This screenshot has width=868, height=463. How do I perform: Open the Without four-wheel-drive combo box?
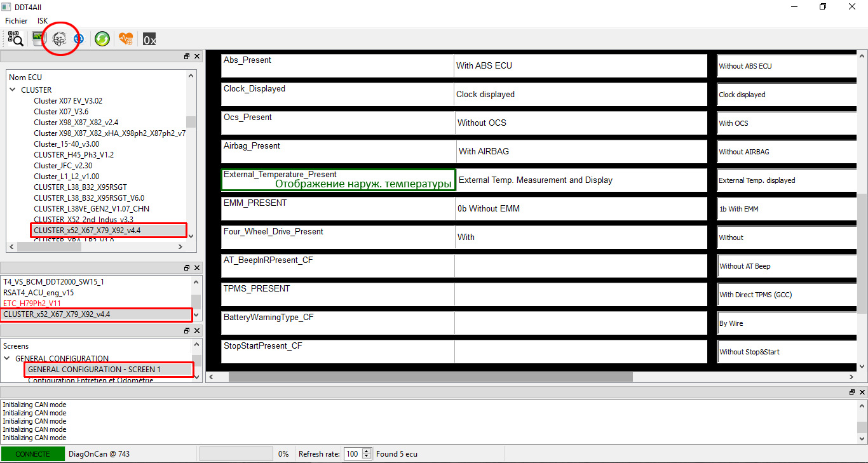787,238
